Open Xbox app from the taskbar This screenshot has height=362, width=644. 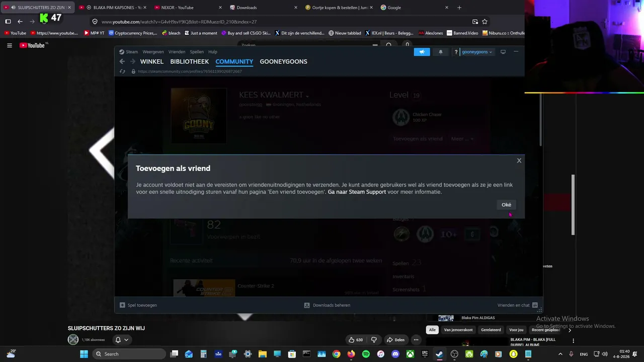pyautogui.click(x=411, y=354)
